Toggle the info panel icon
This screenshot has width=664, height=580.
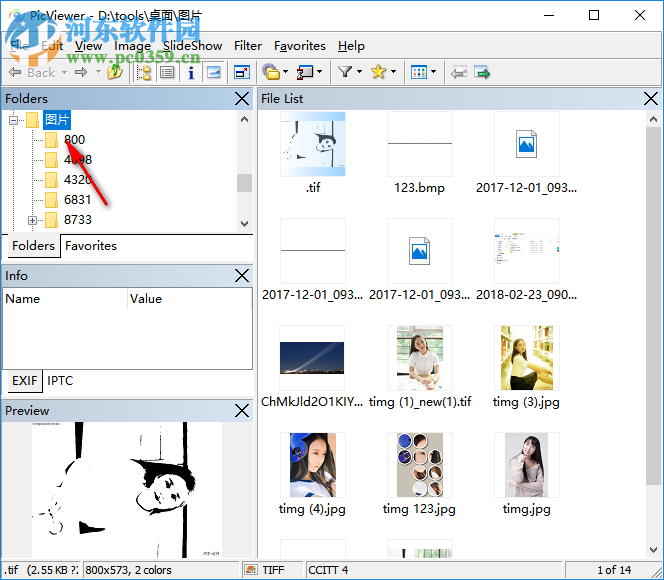[x=191, y=72]
